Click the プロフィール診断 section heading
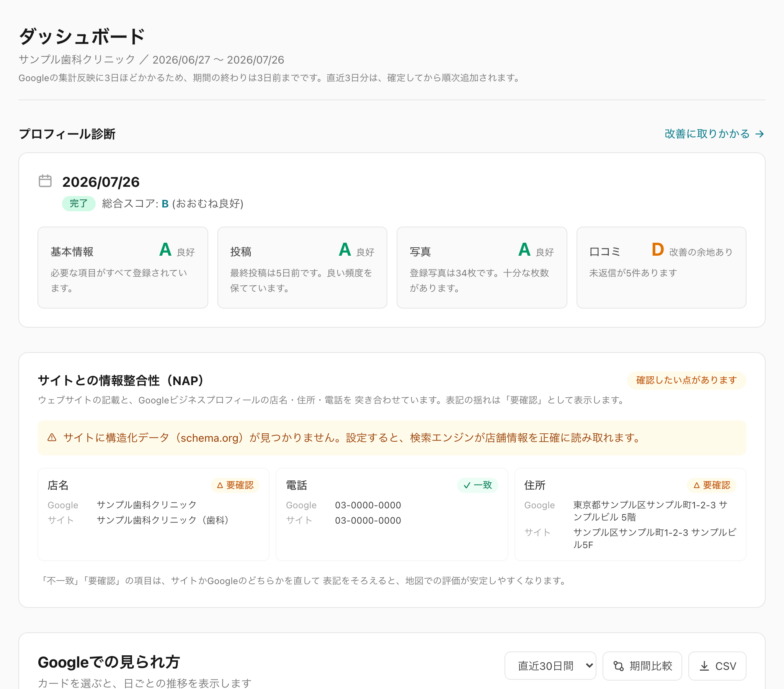784x689 pixels. pos(67,134)
